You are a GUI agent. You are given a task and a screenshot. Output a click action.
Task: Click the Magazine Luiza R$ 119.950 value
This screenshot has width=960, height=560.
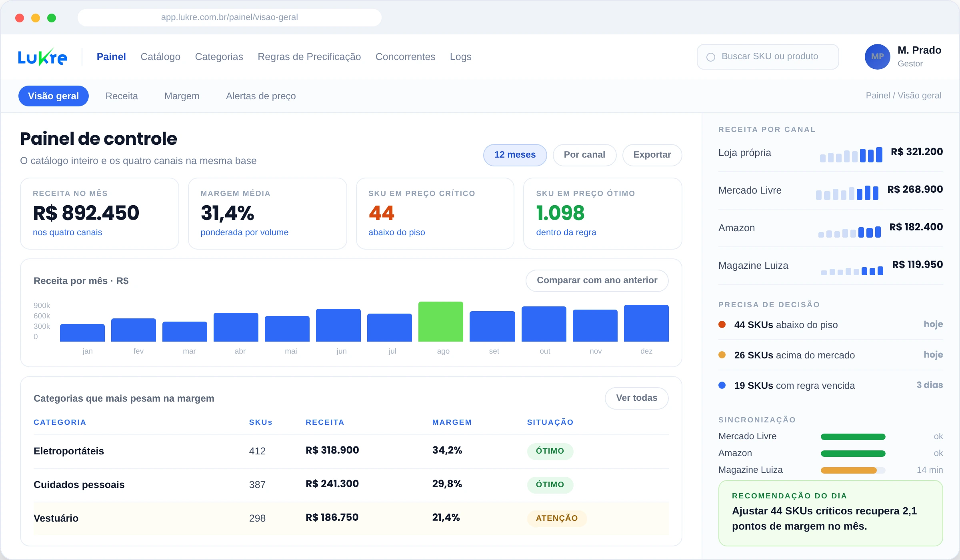click(x=918, y=265)
